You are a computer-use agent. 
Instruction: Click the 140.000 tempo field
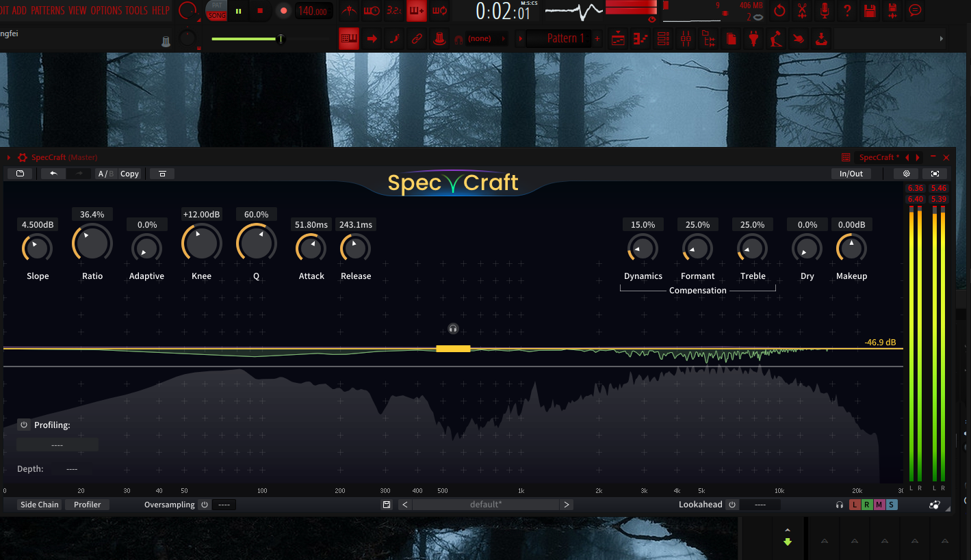click(x=314, y=11)
